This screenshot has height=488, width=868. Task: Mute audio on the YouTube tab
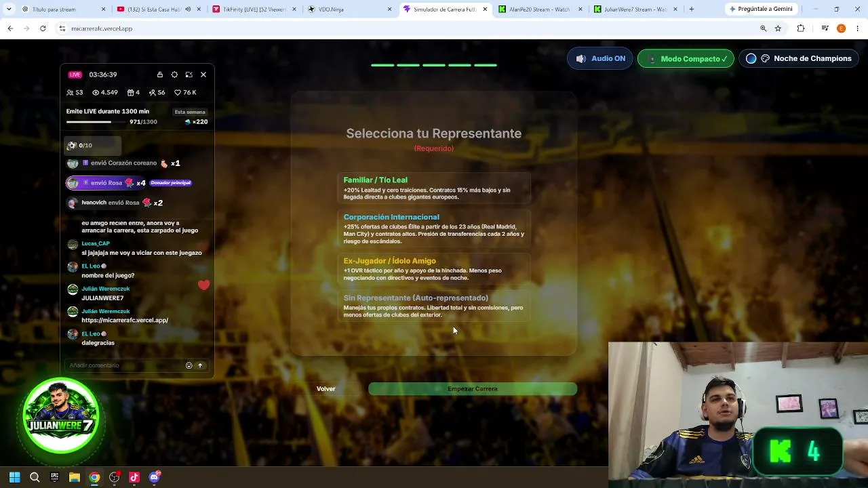click(188, 9)
